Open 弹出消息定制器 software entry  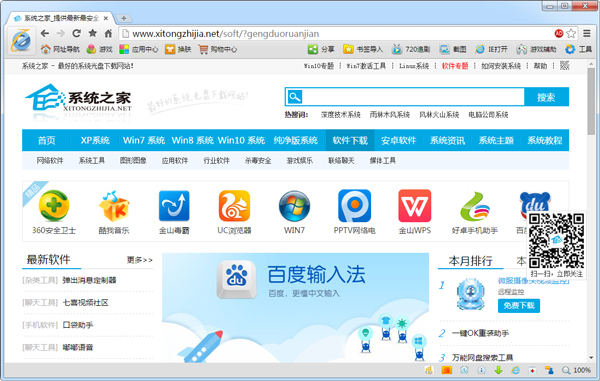click(89, 280)
